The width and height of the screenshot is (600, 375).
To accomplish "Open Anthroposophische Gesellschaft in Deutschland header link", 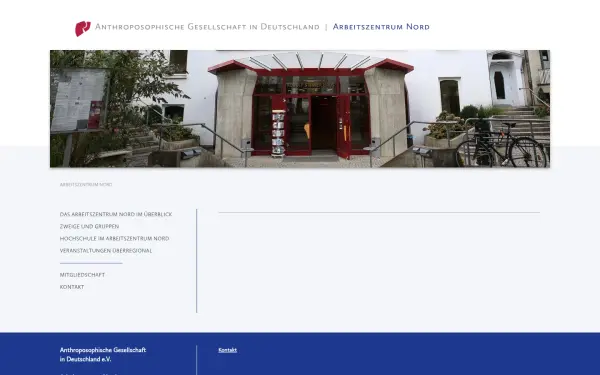I will [207, 27].
